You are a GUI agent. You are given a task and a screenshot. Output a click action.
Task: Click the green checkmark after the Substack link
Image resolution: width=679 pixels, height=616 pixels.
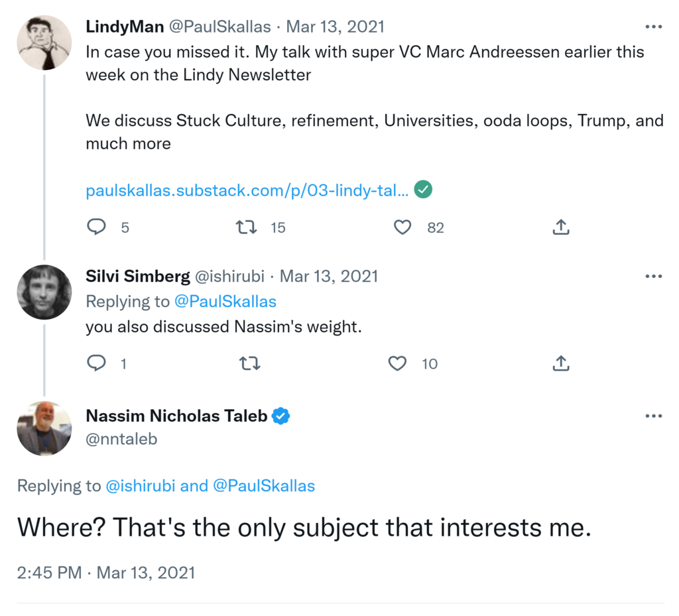(x=423, y=190)
